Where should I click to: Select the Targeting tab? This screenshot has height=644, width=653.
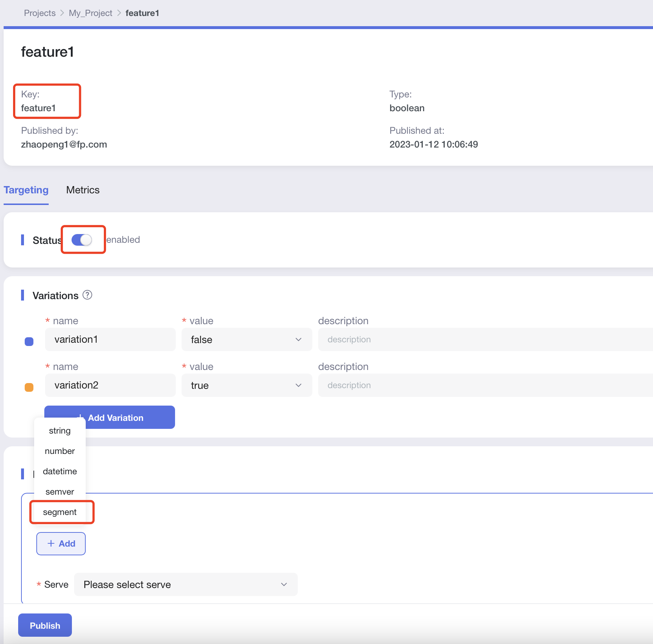[x=26, y=190]
